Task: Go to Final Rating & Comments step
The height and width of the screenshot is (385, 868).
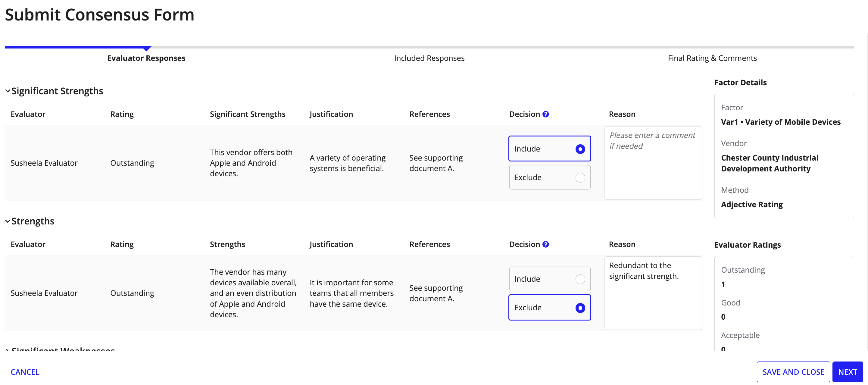Action: click(x=712, y=58)
